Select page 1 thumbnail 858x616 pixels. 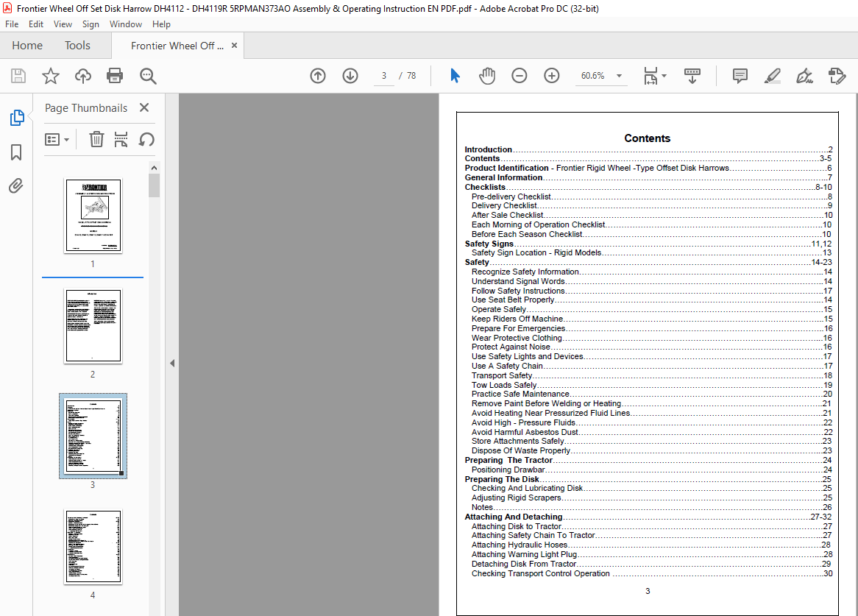pos(93,215)
